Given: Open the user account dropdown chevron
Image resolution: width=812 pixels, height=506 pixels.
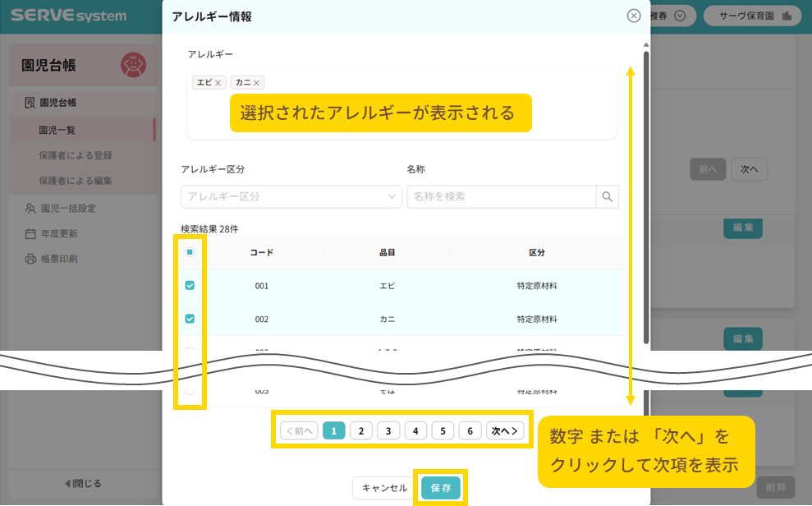Looking at the screenshot, I should (679, 16).
